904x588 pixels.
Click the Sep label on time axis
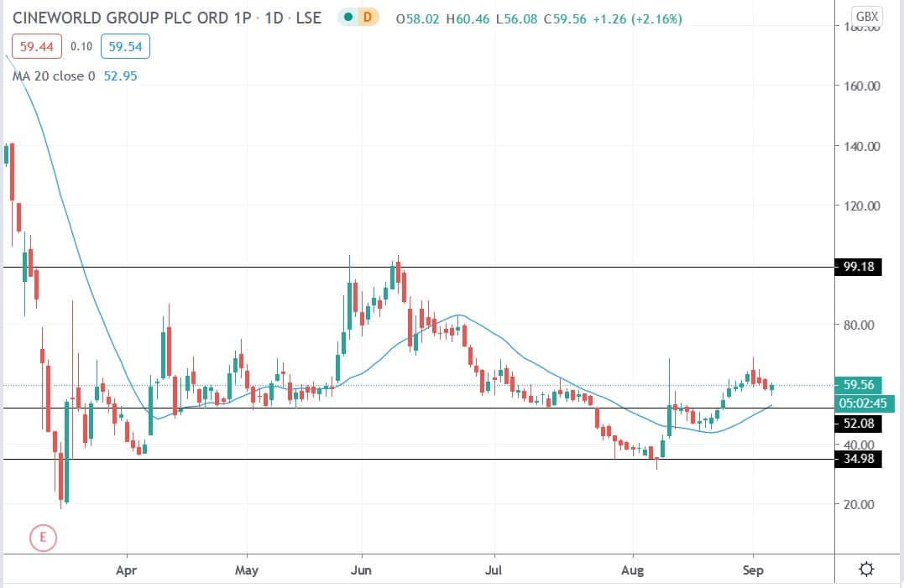point(753,570)
